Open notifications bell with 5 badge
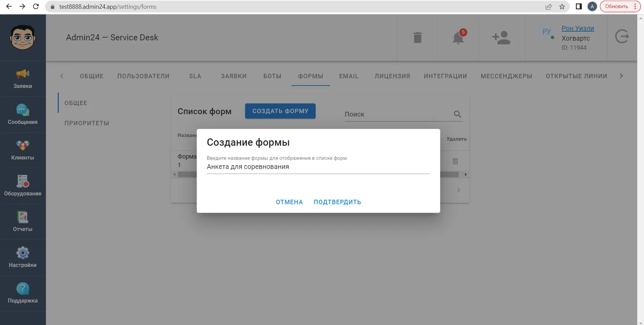 458,38
